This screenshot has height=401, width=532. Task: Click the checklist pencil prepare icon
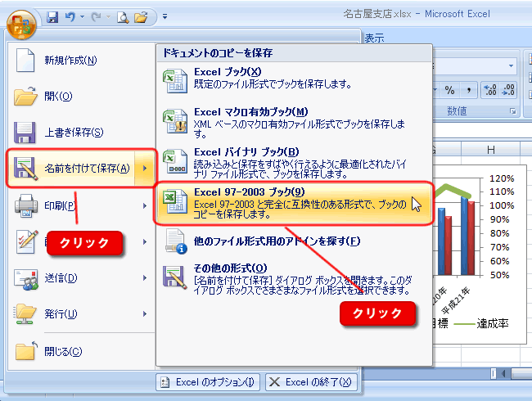coord(26,241)
